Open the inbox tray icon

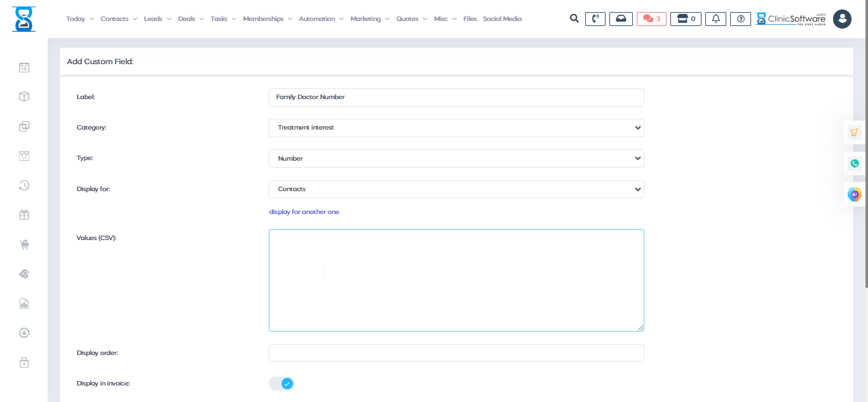[621, 19]
